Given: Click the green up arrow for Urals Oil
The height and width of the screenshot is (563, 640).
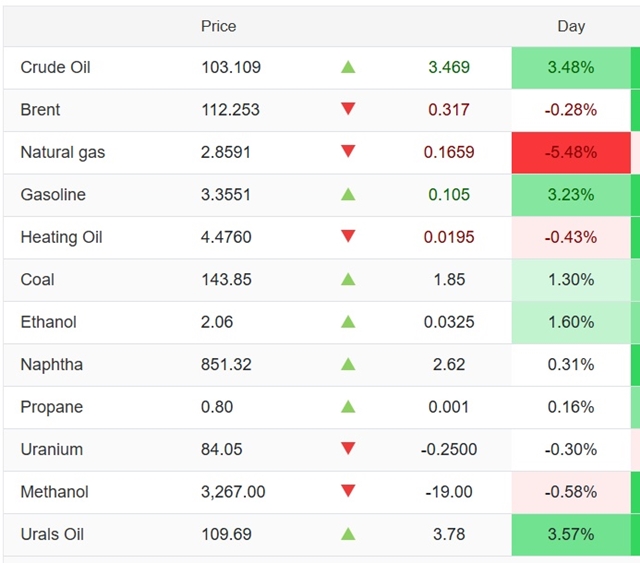Looking at the screenshot, I should [348, 534].
